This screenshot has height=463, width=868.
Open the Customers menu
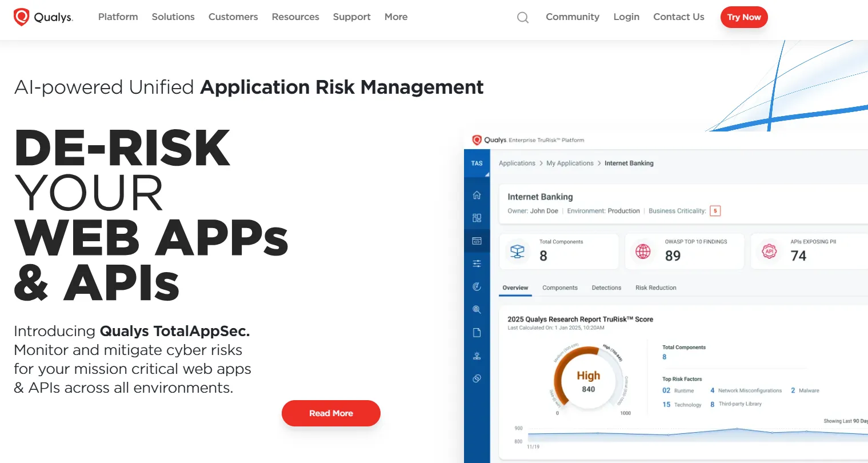point(233,17)
